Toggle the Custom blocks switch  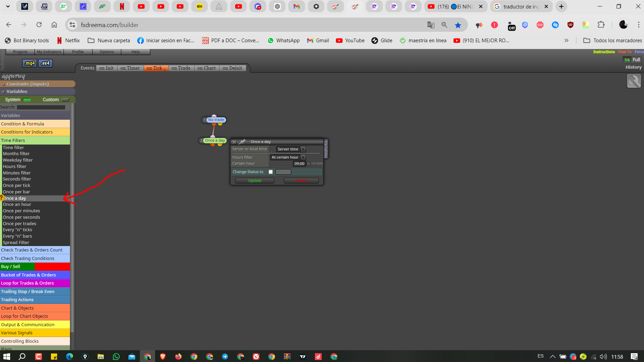[65, 100]
